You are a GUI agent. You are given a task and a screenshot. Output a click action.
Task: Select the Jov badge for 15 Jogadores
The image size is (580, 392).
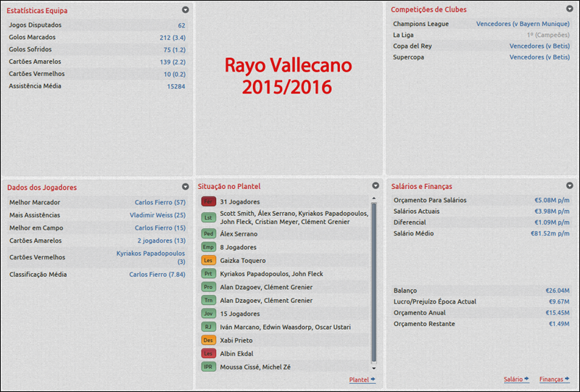pos(208,314)
